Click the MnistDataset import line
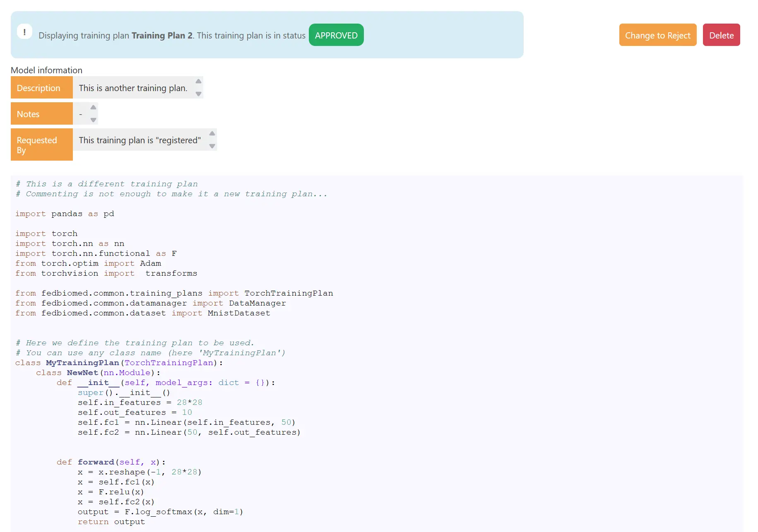 pyautogui.click(x=143, y=313)
